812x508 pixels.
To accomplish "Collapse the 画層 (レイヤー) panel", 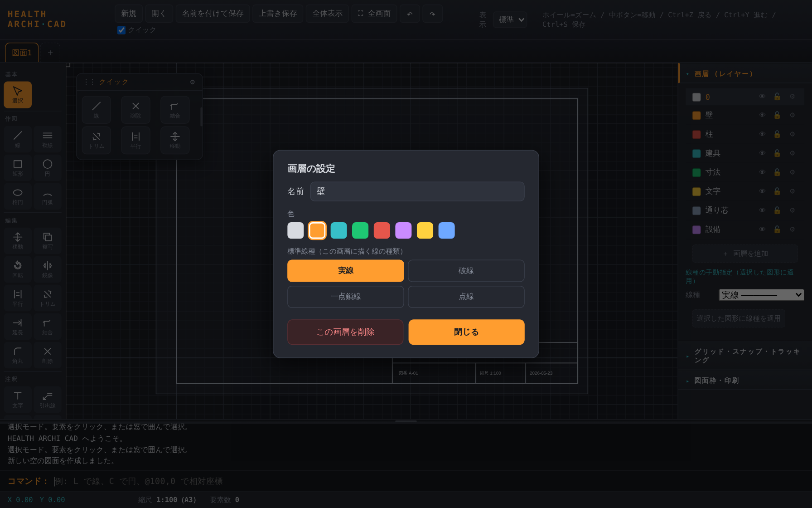I will coord(745,74).
